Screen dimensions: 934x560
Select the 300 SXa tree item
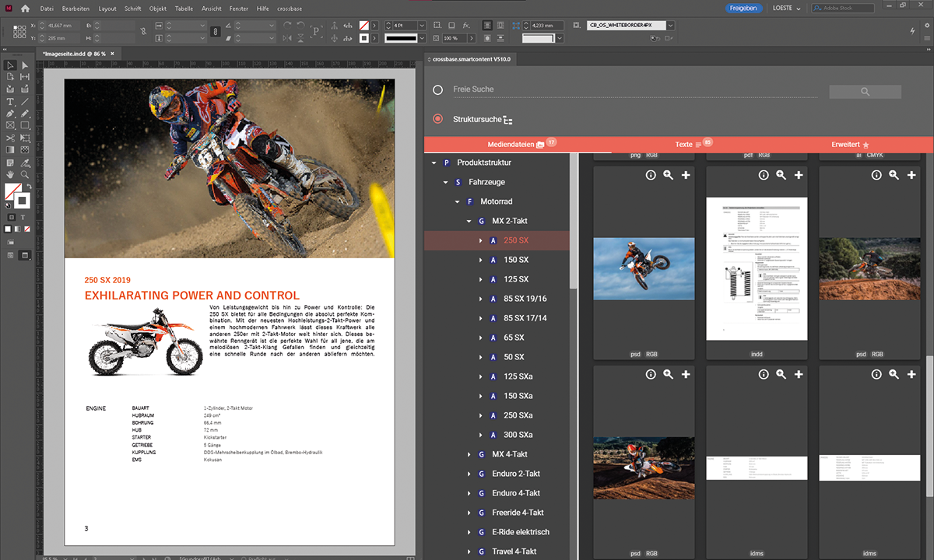(x=518, y=435)
